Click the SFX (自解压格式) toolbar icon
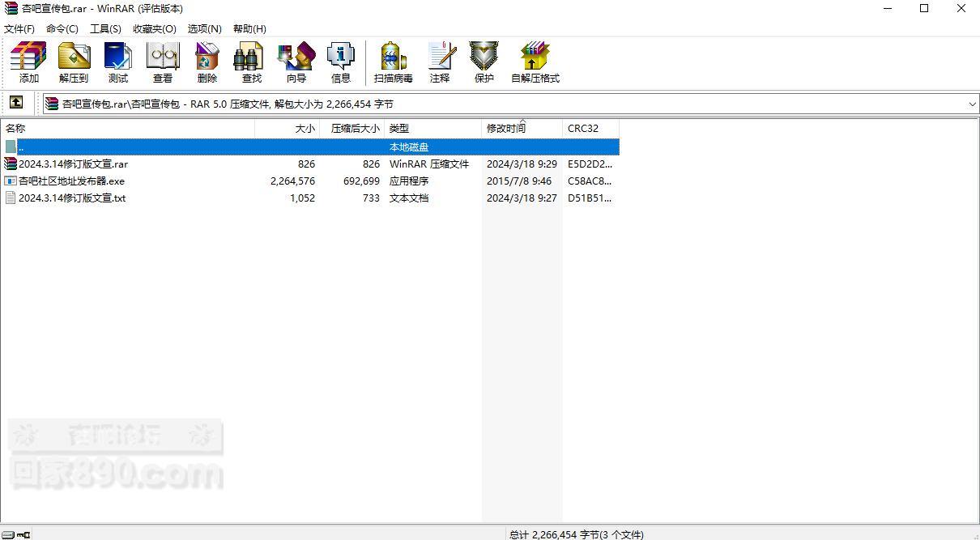Screen dimensions: 980x540 (535, 63)
